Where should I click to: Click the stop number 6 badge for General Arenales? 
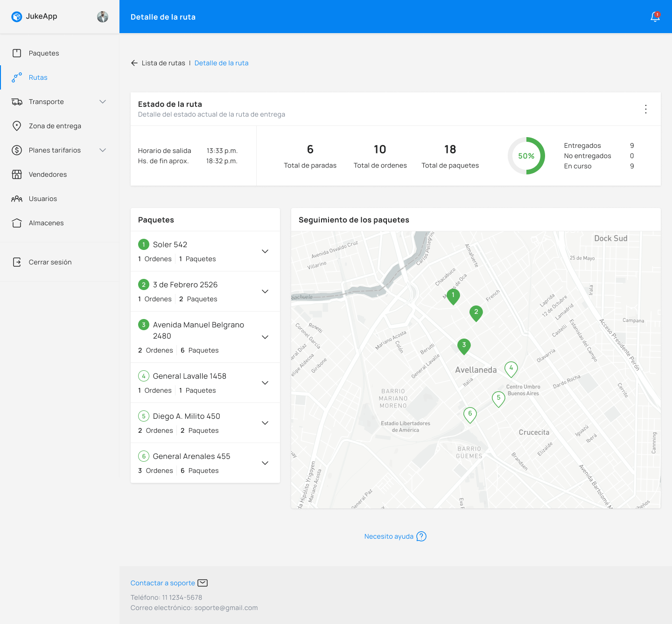click(144, 456)
